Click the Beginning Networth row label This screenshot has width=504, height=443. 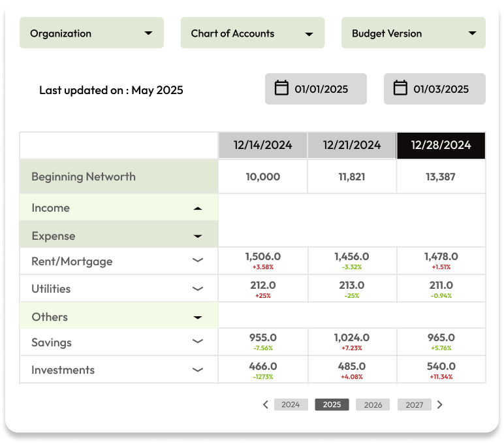pyautogui.click(x=84, y=176)
